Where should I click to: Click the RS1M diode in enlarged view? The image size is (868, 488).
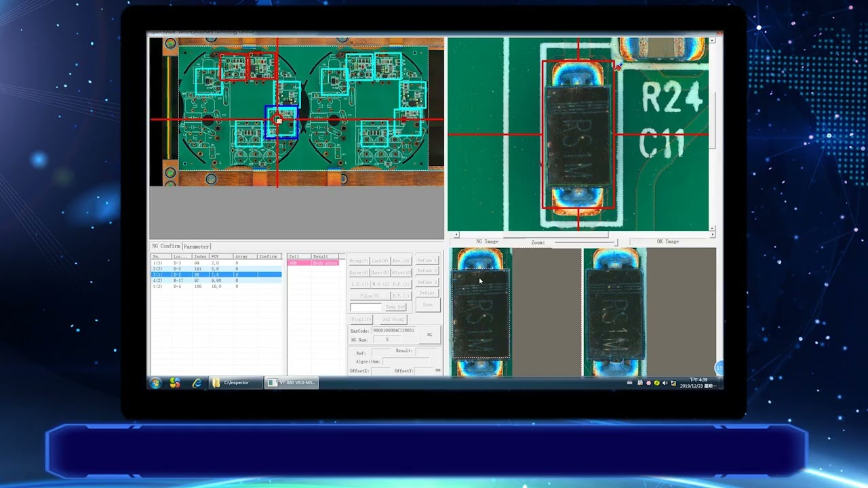578,136
